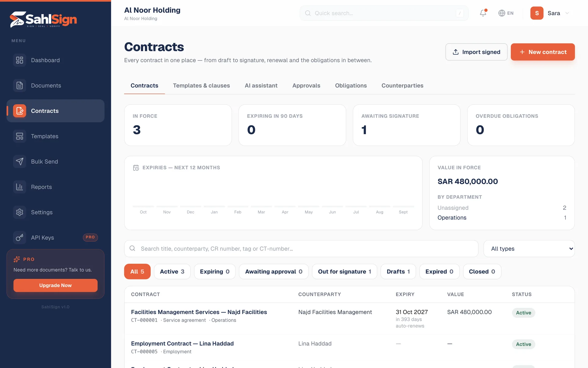Switch language via EN selector
Viewport: 588px width, 368px height.
coord(506,13)
